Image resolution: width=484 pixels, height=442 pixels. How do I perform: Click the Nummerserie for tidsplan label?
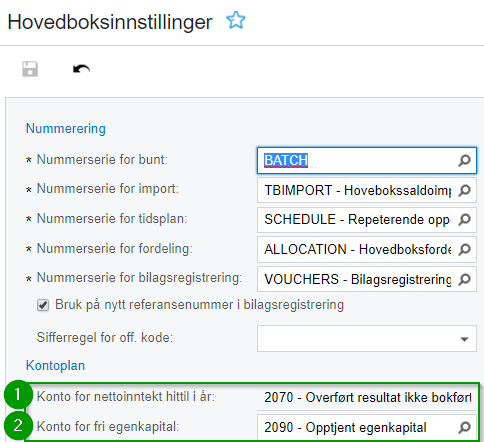point(112,219)
